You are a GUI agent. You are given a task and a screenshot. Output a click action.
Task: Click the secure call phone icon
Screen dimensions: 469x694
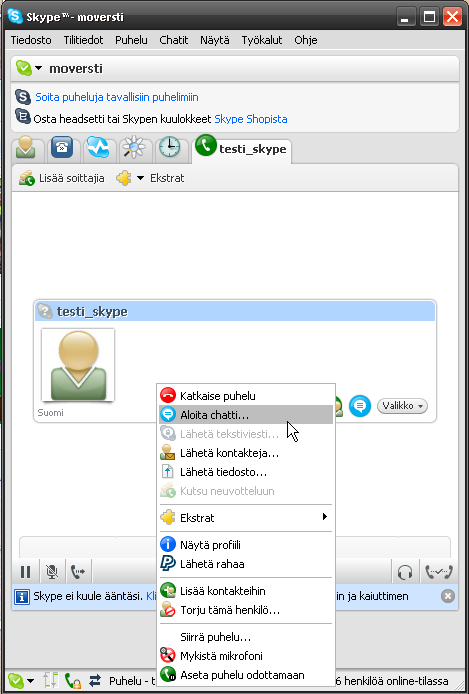pyautogui.click(x=72, y=680)
